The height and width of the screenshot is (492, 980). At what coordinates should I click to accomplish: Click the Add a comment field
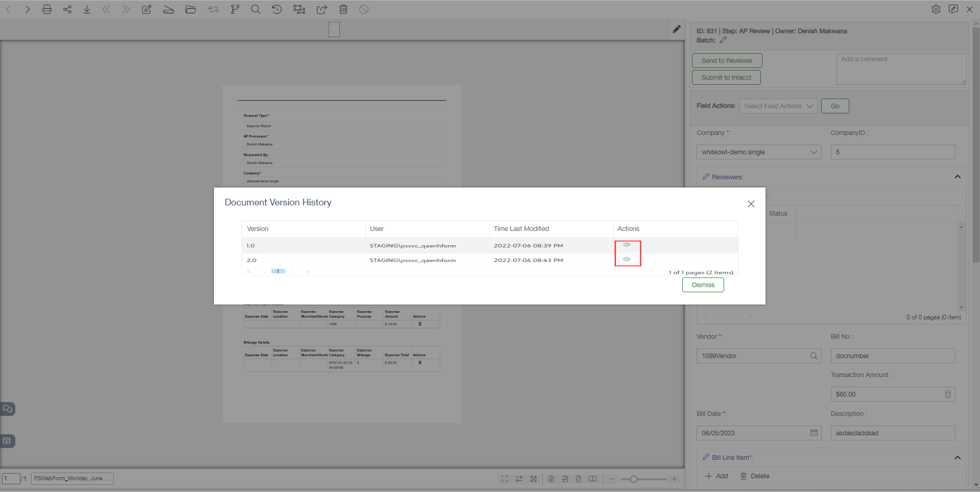pos(901,69)
